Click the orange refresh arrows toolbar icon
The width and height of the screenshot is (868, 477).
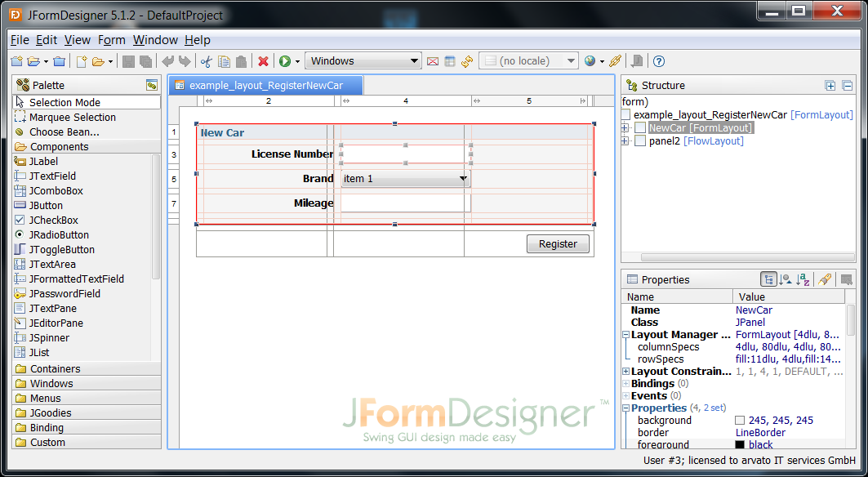point(467,61)
